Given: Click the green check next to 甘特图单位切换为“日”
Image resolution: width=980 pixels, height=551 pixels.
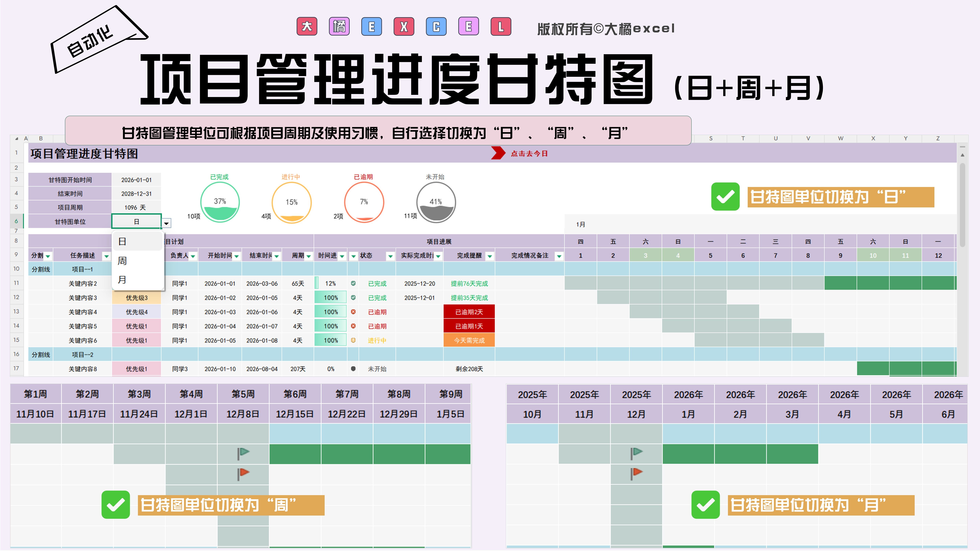Looking at the screenshot, I should pos(725,197).
